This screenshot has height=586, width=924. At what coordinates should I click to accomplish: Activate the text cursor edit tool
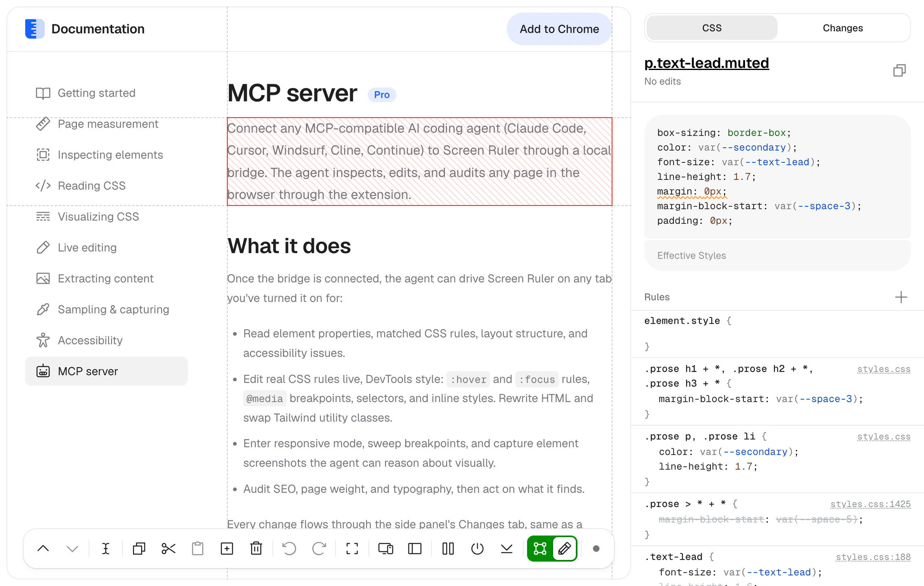pyautogui.click(x=106, y=549)
